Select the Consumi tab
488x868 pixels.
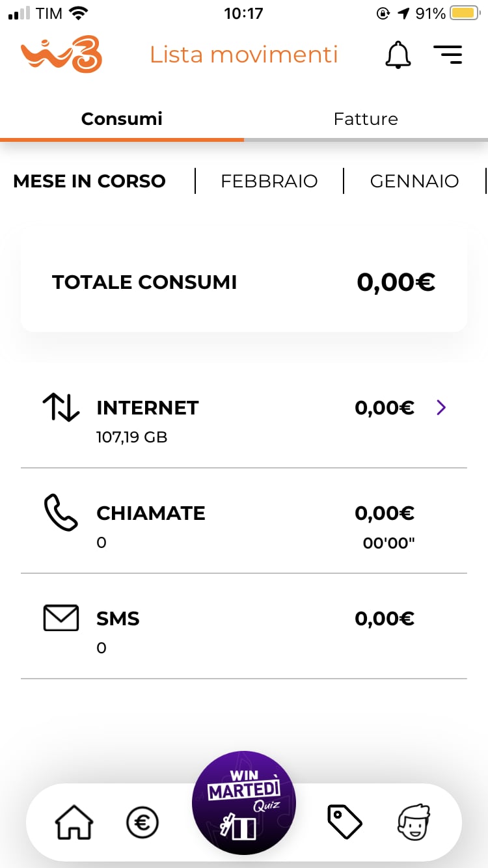point(122,119)
